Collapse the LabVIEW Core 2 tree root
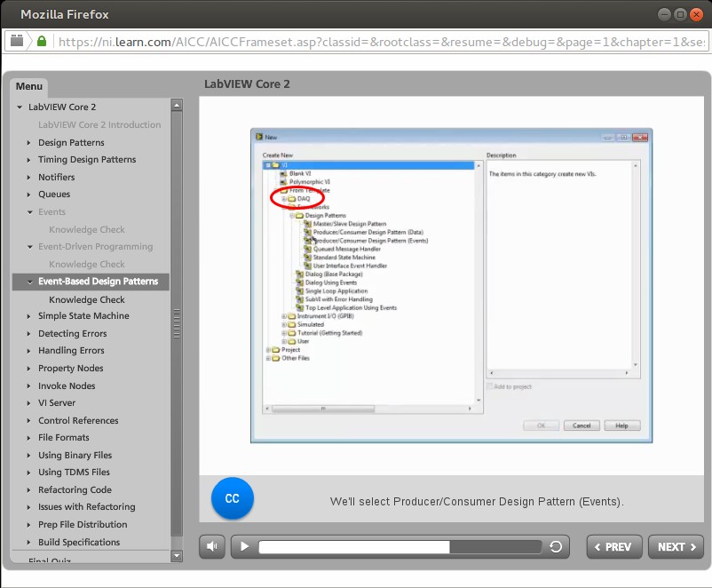 [20, 107]
